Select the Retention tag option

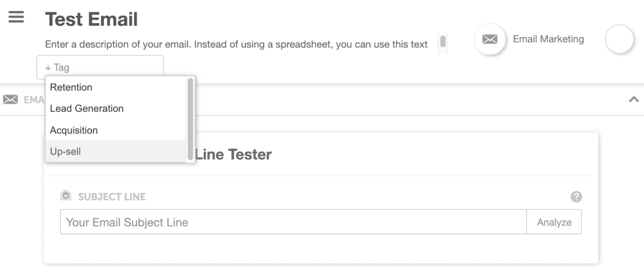(x=116, y=87)
